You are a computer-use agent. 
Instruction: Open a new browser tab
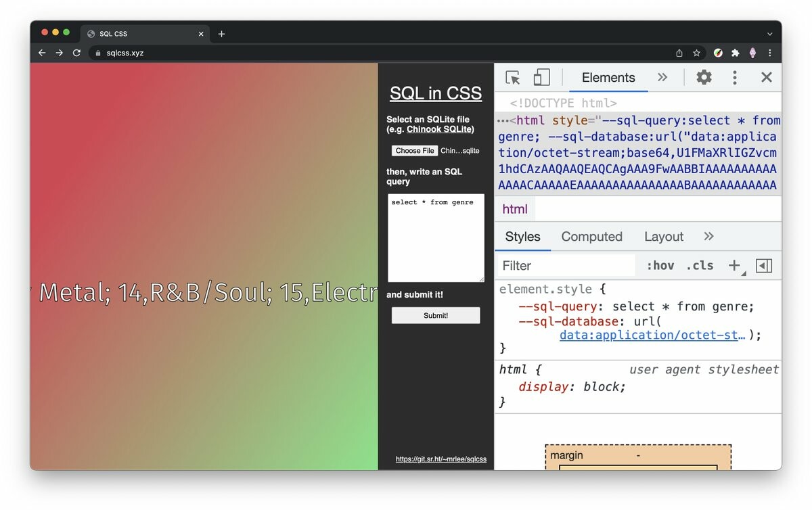click(221, 34)
